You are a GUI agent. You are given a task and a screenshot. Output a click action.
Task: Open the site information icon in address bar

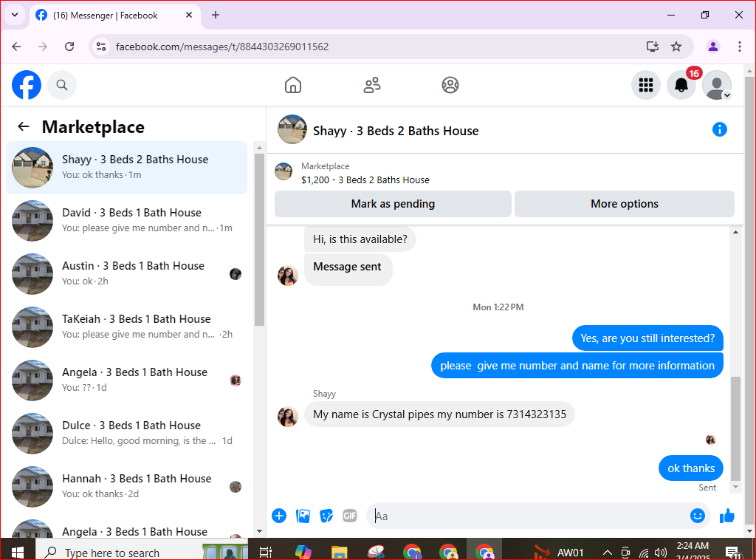pyautogui.click(x=100, y=47)
